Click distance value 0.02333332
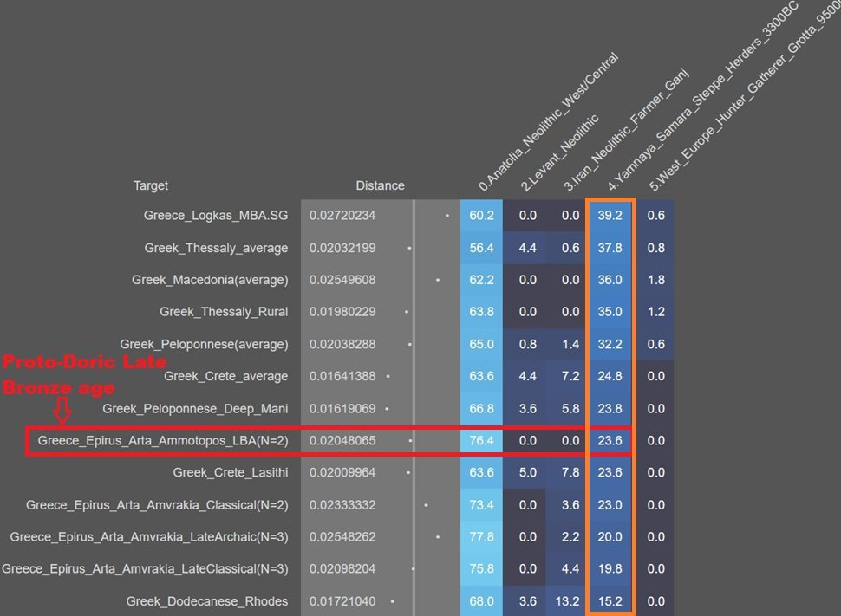Viewport: 841px width, 616px height. click(x=342, y=505)
